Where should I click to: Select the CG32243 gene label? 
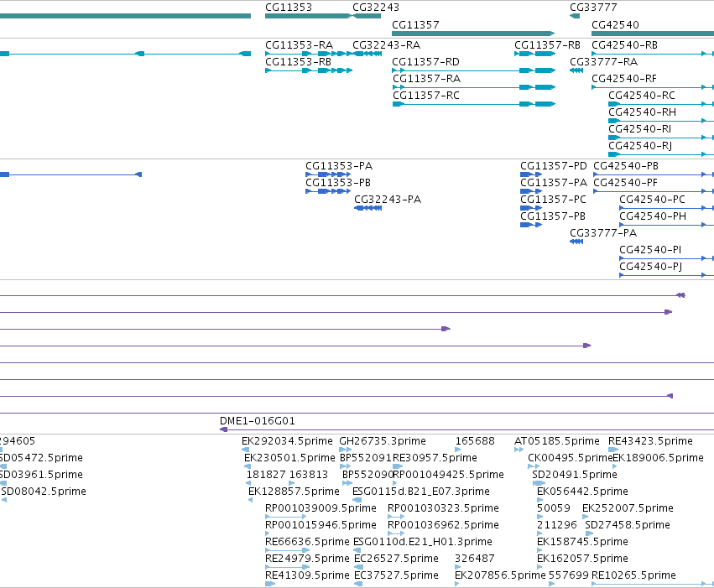[376, 8]
